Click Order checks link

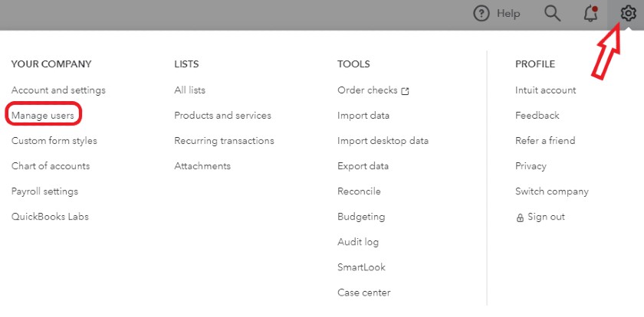[367, 90]
